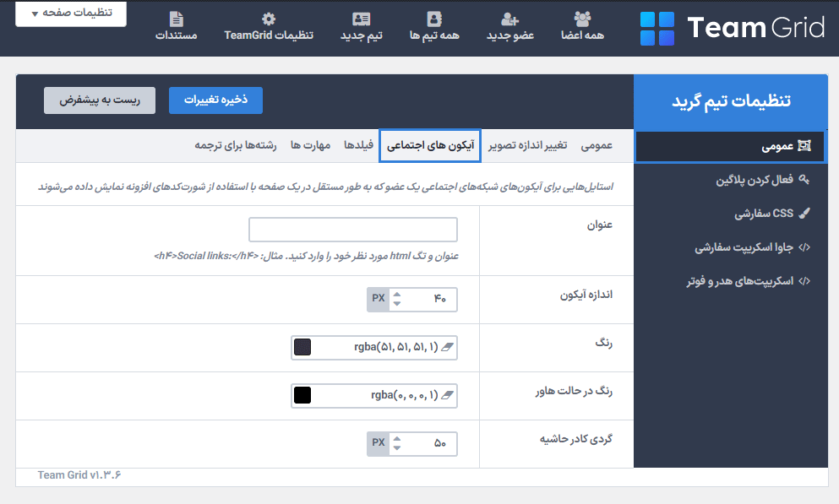Open TeamGrid settings gear icon
Image resolution: width=839 pixels, height=504 pixels.
click(x=268, y=19)
